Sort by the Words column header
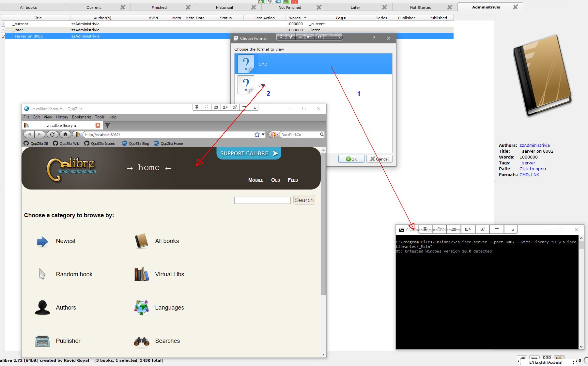 (x=297, y=18)
